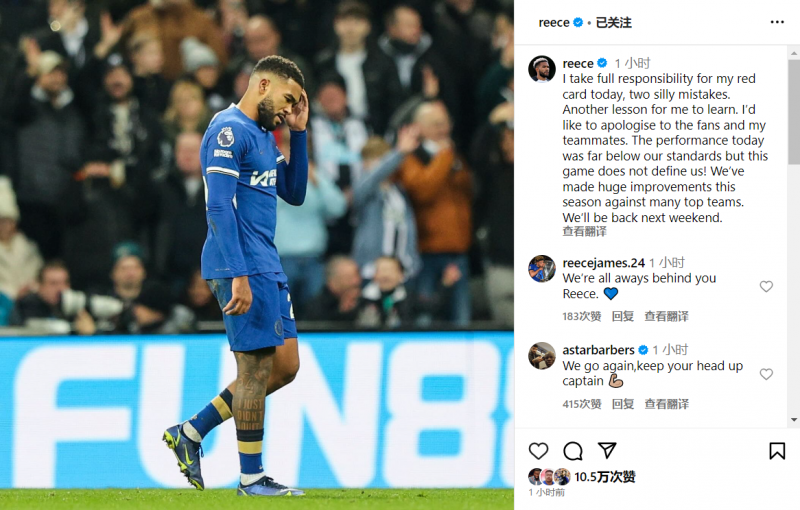
Task: Open the astarbarbers commenter avatar
Action: [542, 356]
